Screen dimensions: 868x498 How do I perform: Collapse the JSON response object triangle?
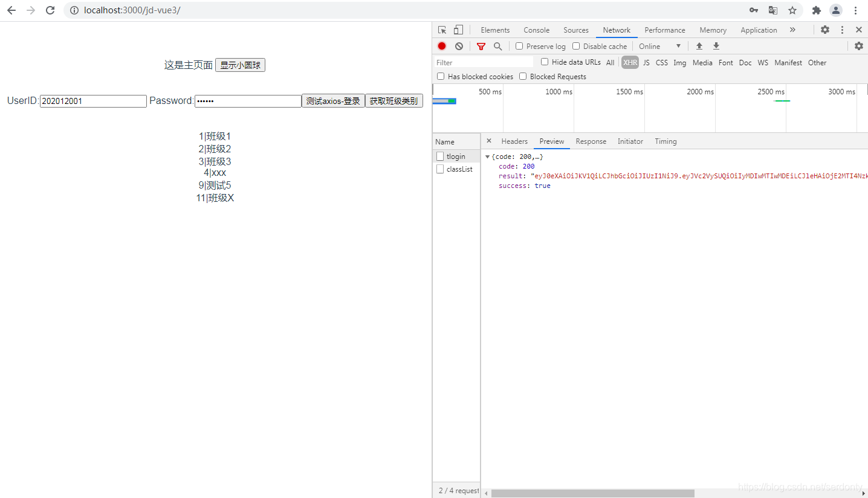(487, 157)
